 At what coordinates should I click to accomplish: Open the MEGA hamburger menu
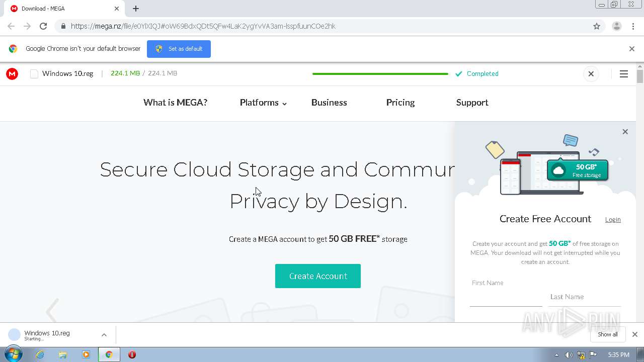pyautogui.click(x=624, y=74)
